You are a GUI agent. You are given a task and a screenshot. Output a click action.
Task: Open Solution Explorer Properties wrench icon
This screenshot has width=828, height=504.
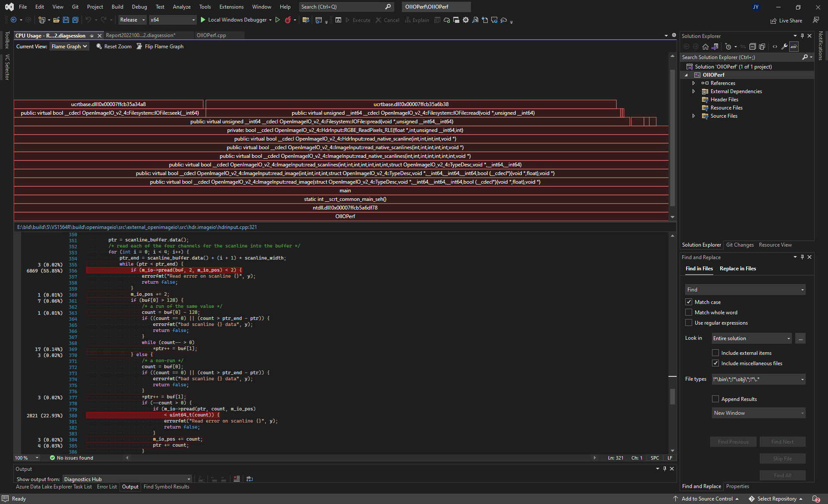point(784,46)
